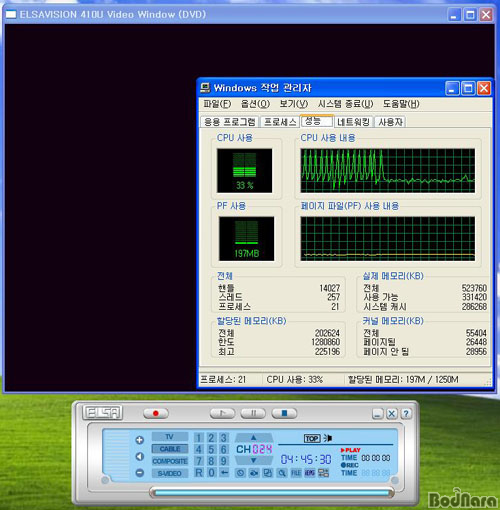Click keypad digit 3
The image size is (500, 510).
[x=224, y=438]
